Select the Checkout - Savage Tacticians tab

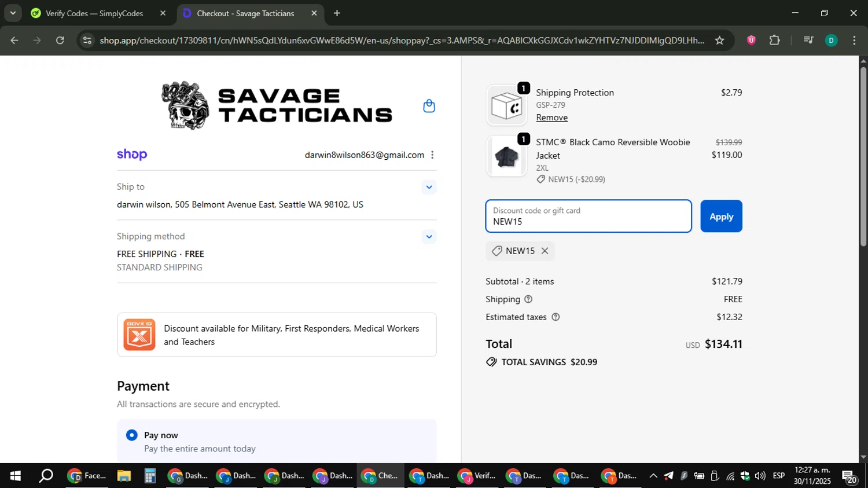(245, 13)
